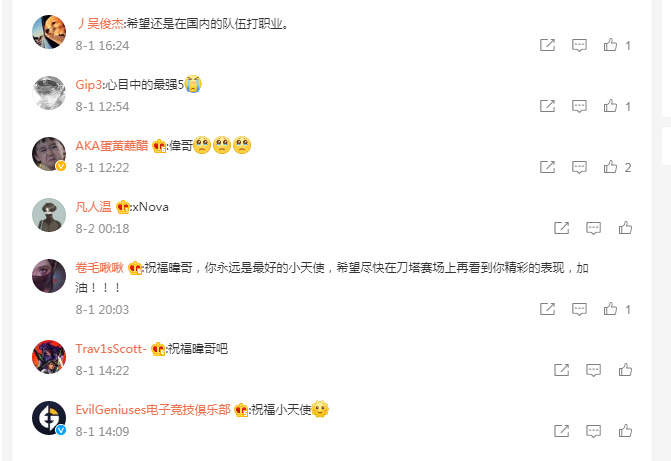Image resolution: width=671 pixels, height=461 pixels.
Task: Repost EvilGeniuses' comment via share icon
Action: pos(561,431)
